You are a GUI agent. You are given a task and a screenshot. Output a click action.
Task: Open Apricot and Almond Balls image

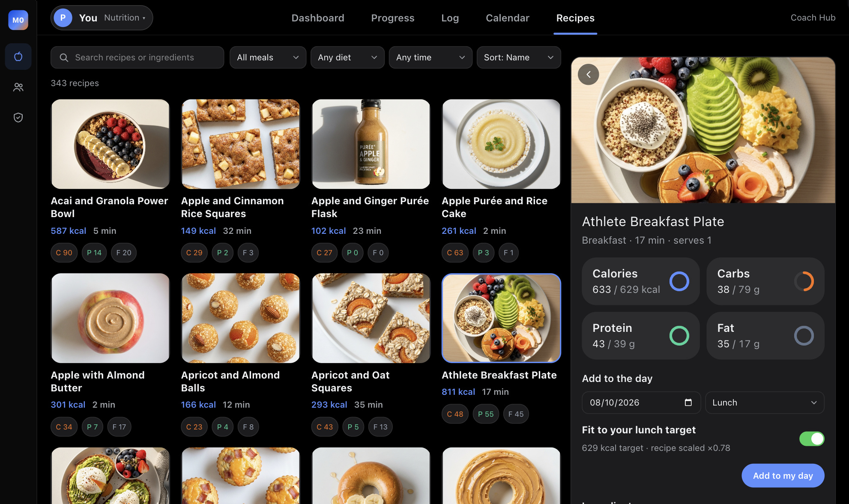click(240, 318)
